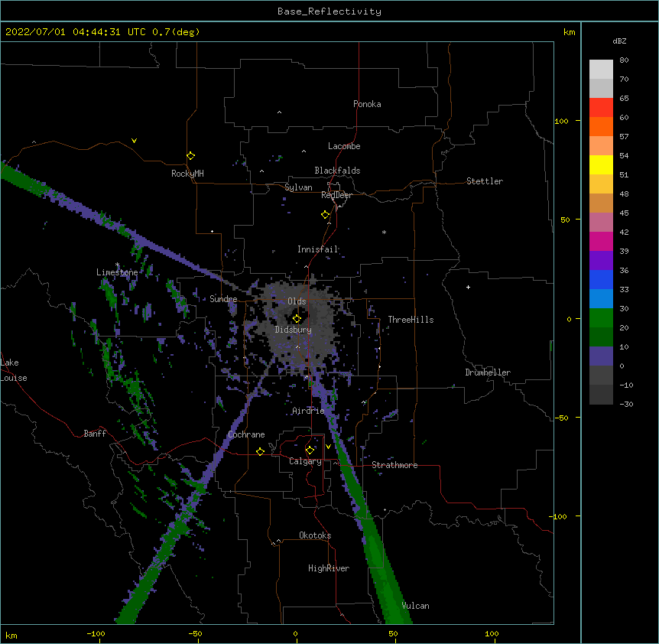
Task: Click the yellow diamond marker south of RedDeer
Action: [326, 215]
